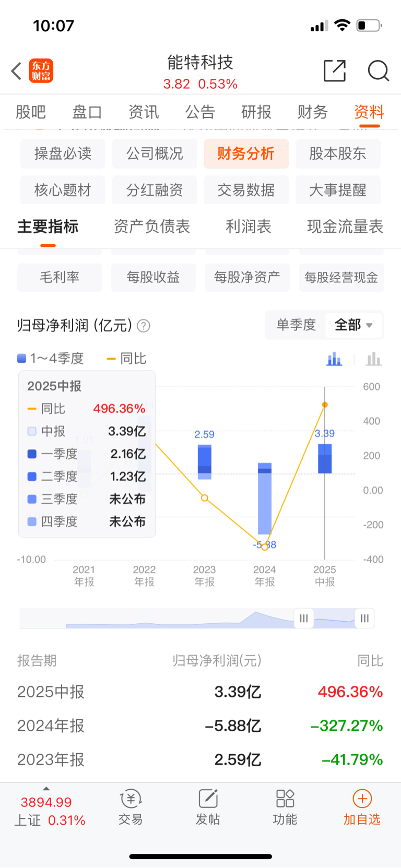The image size is (401, 868).
Task: Choose the 每股经营现金 indicator chip
Action: (x=341, y=277)
